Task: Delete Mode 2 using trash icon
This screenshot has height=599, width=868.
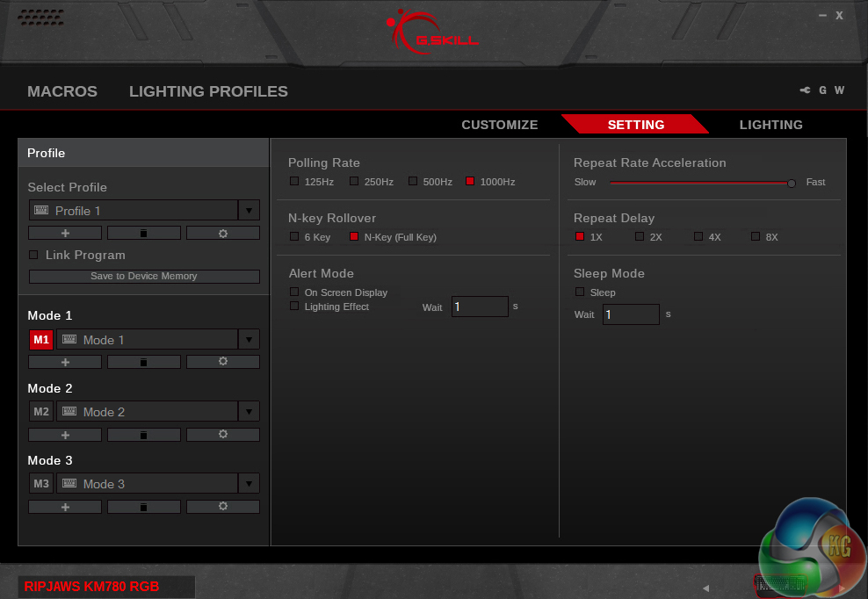Action: tap(144, 435)
